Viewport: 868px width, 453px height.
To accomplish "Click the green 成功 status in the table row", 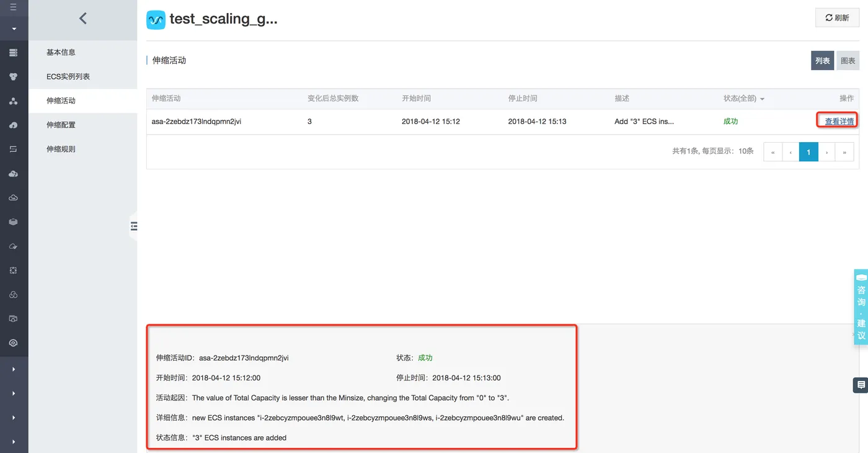I will click(730, 122).
